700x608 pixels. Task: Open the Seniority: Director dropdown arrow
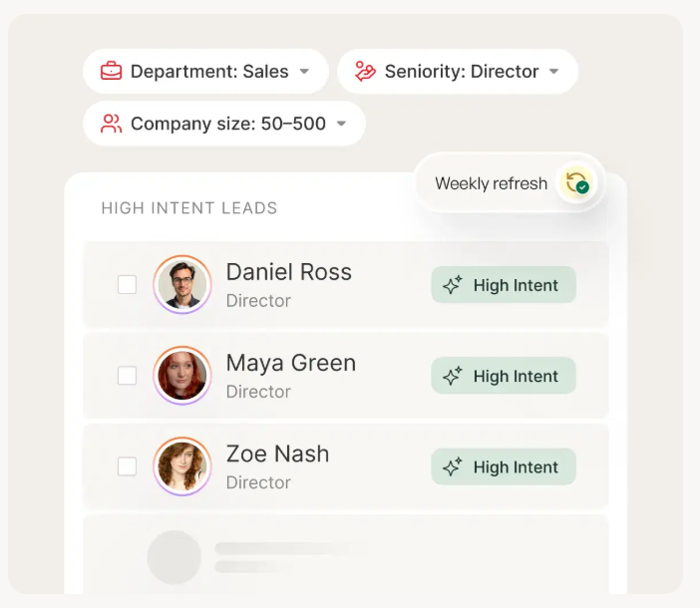pyautogui.click(x=554, y=72)
